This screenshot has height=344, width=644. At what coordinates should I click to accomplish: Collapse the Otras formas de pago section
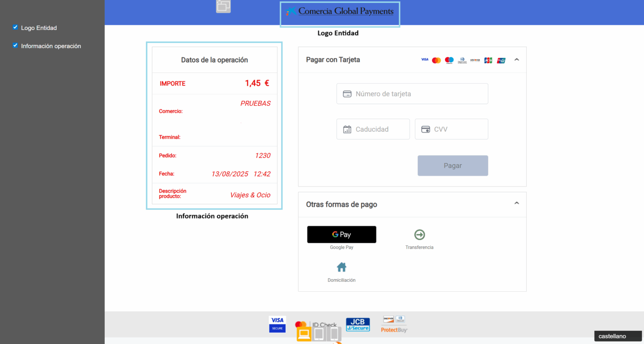coord(516,203)
